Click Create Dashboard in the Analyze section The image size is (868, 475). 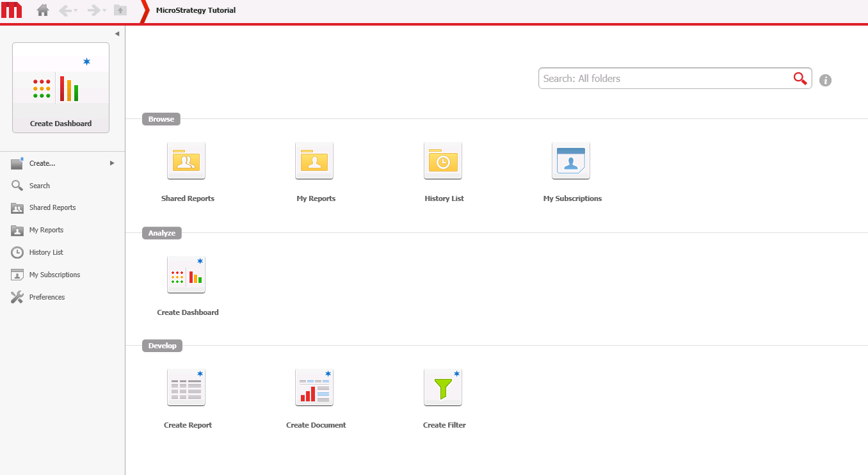click(186, 275)
